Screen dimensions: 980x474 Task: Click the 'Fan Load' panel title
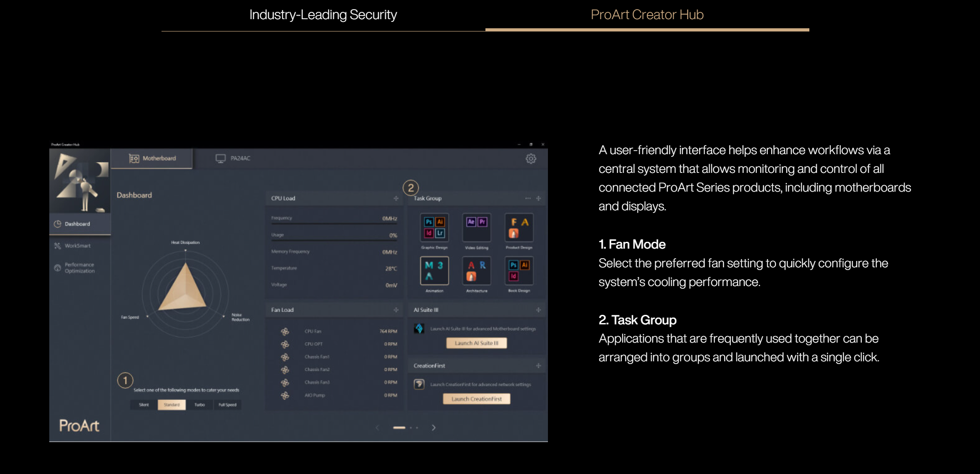pos(282,310)
